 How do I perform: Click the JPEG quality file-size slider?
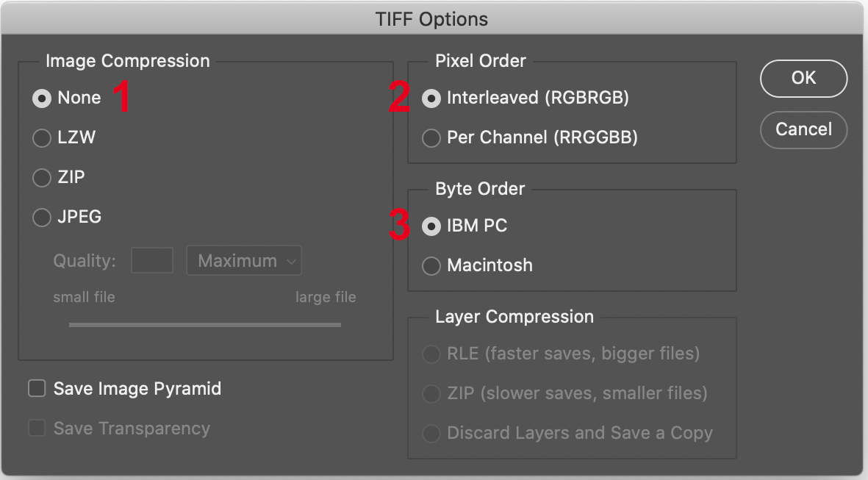[x=204, y=324]
